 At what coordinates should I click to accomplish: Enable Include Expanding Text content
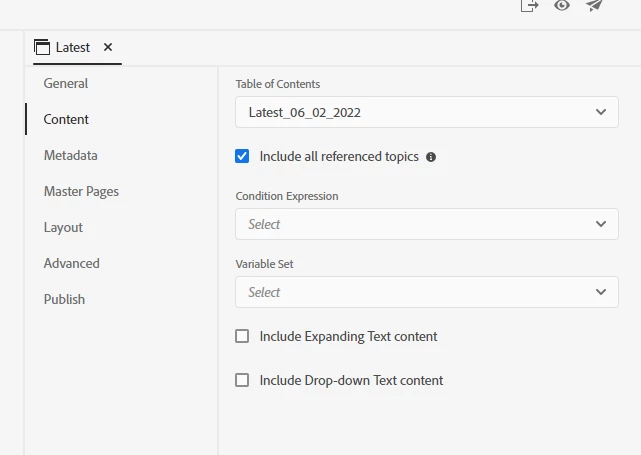[242, 336]
